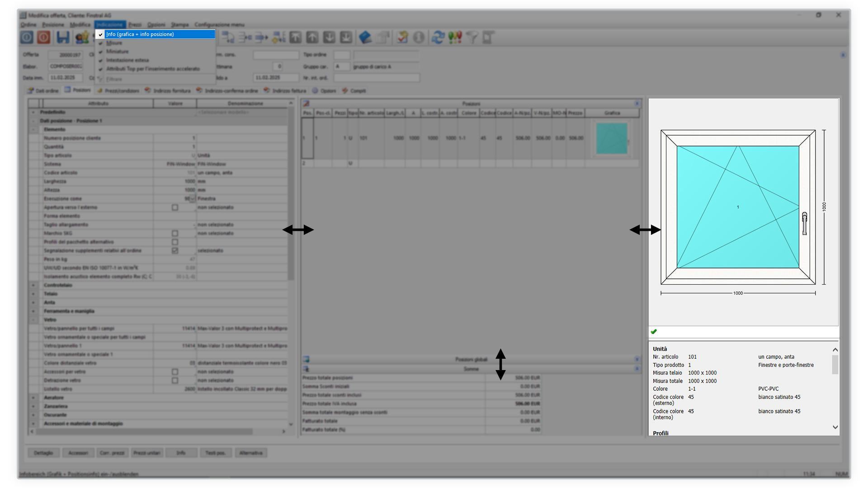Click the icon left of Somme header
Viewport: 868px width, 488px height.
306,369
